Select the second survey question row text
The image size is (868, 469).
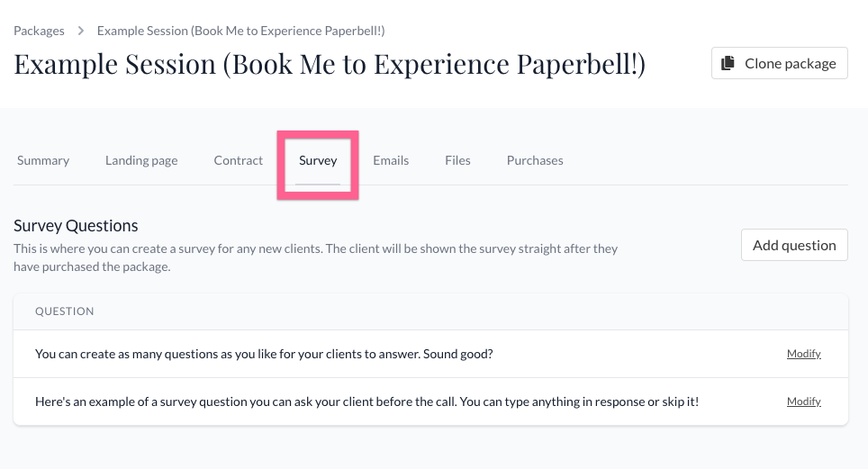click(367, 401)
